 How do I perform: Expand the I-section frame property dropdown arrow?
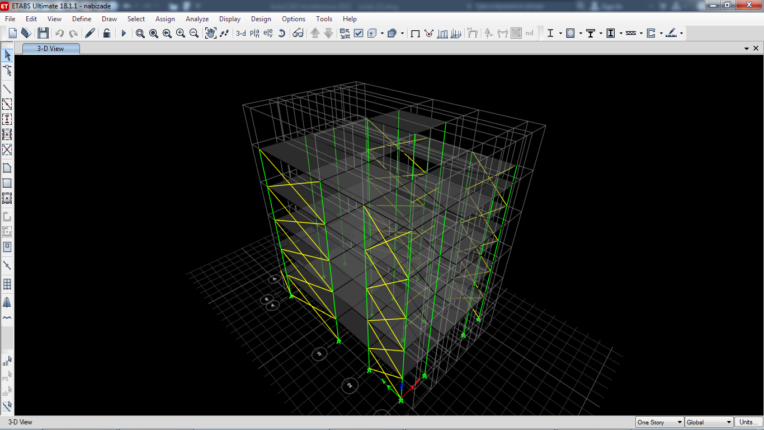click(x=560, y=33)
